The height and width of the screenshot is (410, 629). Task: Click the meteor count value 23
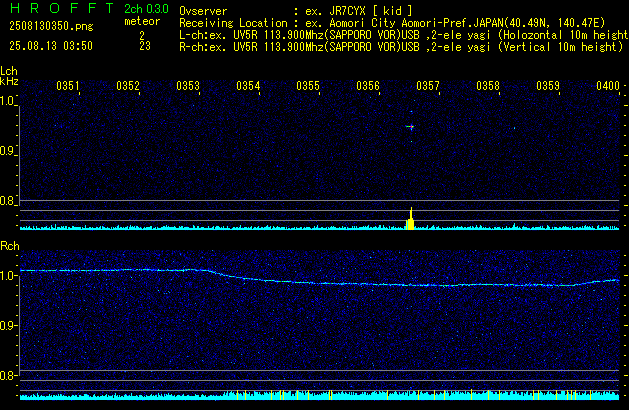point(145,46)
